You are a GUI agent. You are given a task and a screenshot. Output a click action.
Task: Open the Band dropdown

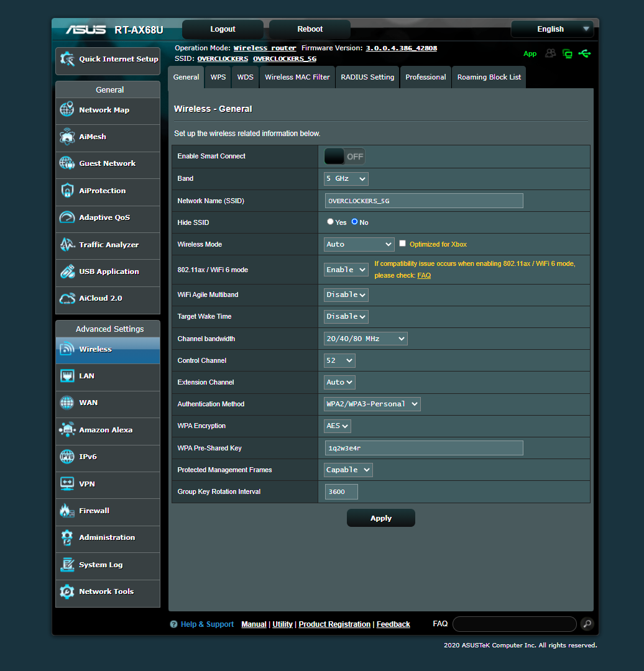[x=346, y=178]
